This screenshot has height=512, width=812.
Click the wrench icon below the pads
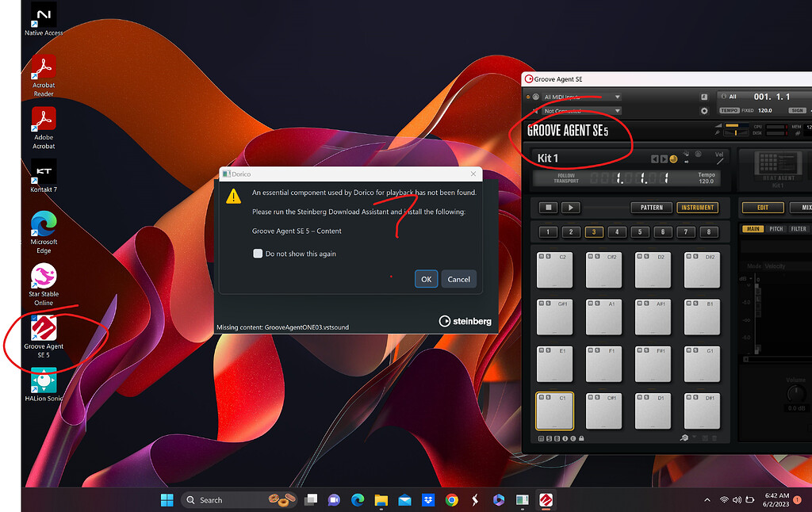point(684,438)
